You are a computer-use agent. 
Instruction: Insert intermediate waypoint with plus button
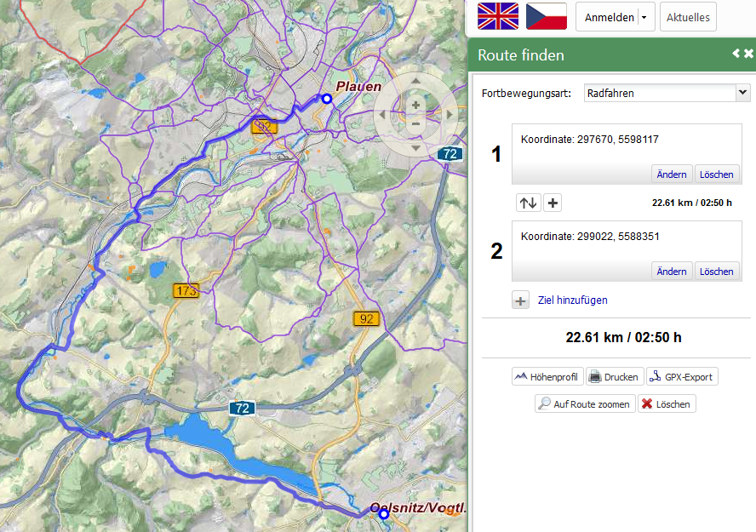pos(553,203)
